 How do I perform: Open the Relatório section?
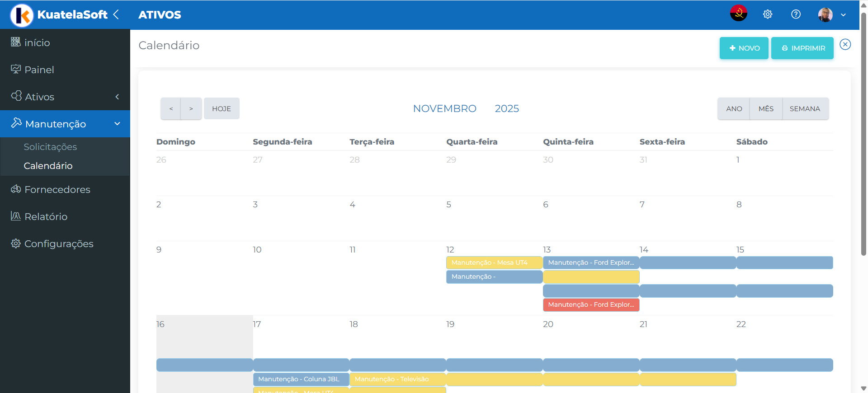(x=46, y=216)
